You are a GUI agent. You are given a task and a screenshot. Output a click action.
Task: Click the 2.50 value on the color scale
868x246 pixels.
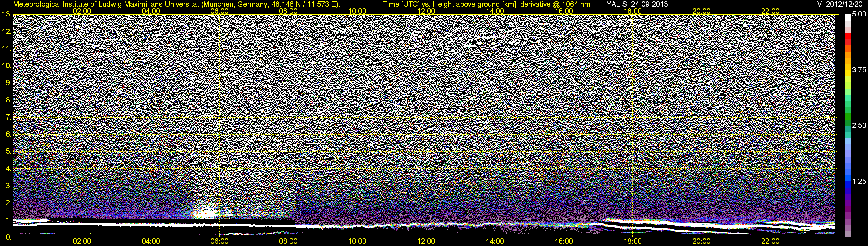[859, 126]
